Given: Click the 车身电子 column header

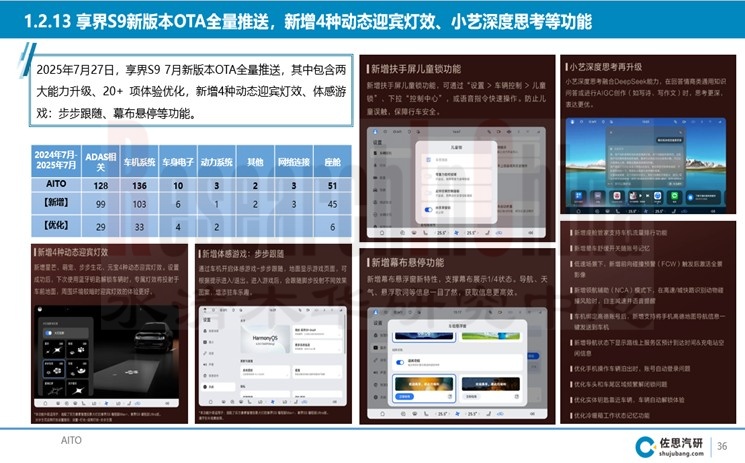Looking at the screenshot, I should [178, 162].
